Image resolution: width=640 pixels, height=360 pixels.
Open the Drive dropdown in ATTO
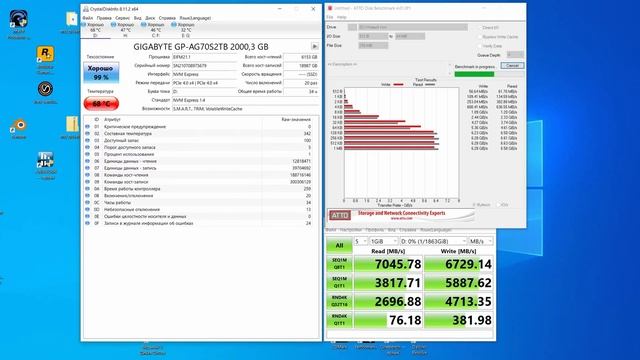click(413, 27)
